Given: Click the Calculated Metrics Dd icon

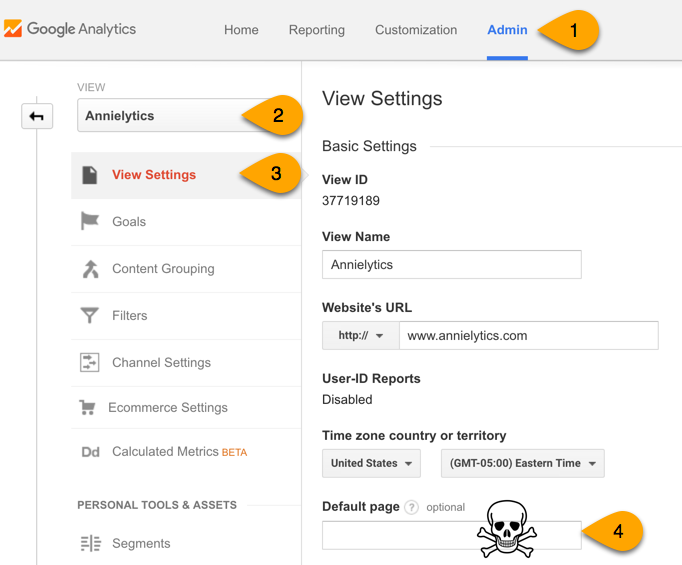Looking at the screenshot, I should (90, 452).
